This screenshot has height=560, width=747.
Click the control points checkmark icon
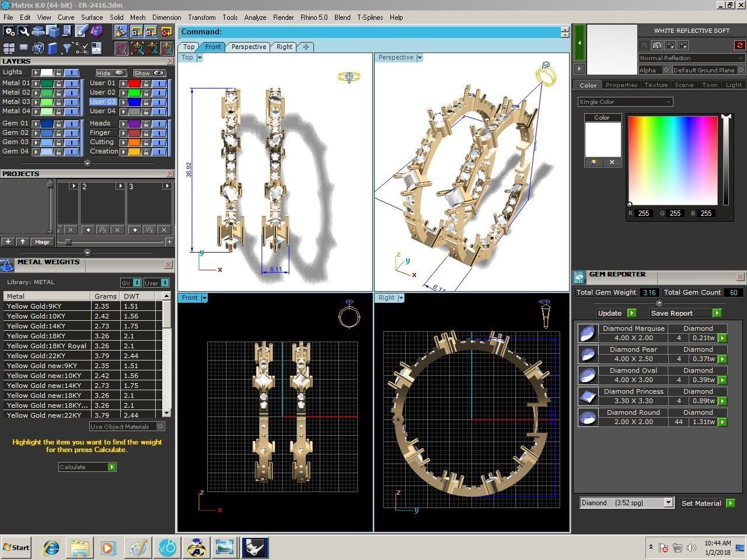coord(82,48)
